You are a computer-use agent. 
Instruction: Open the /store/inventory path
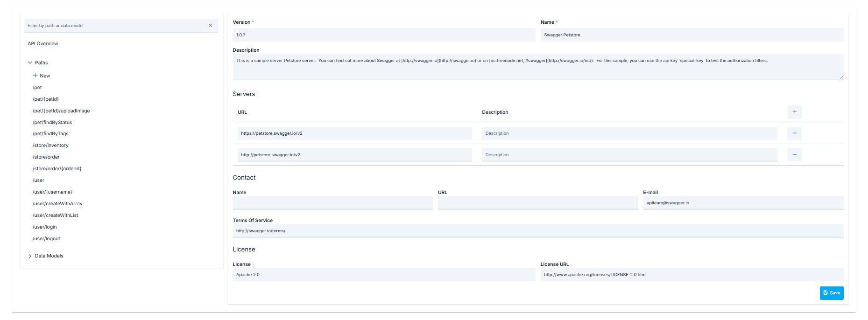tap(50, 146)
